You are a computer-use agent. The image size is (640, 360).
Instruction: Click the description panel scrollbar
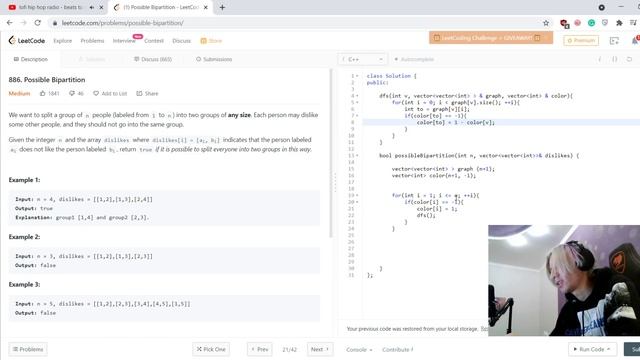pyautogui.click(x=331, y=153)
